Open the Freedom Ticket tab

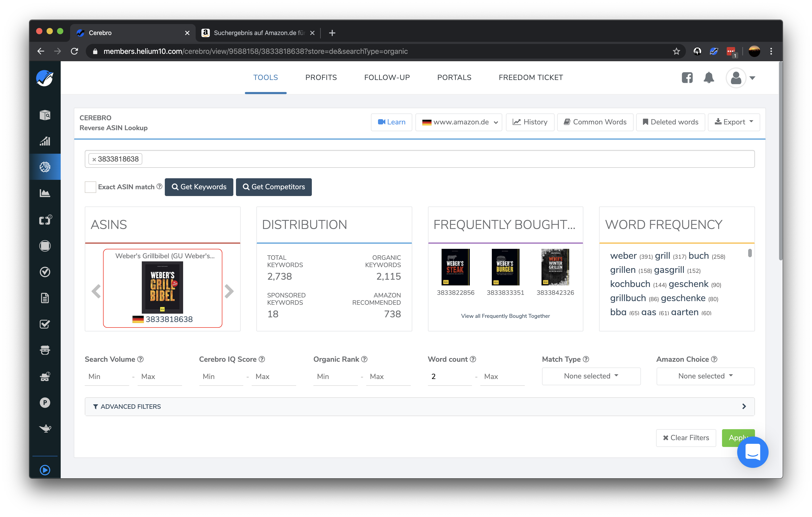point(531,78)
